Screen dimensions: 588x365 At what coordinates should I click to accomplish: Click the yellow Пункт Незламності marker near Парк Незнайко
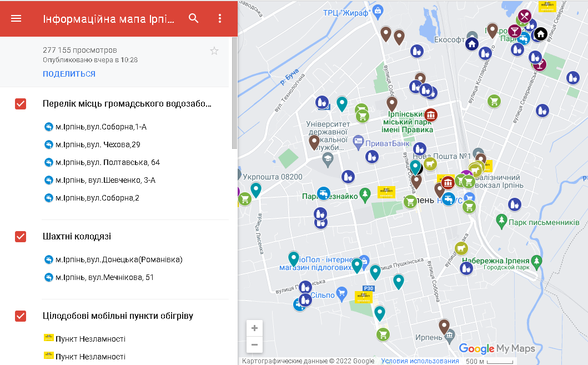point(386,192)
